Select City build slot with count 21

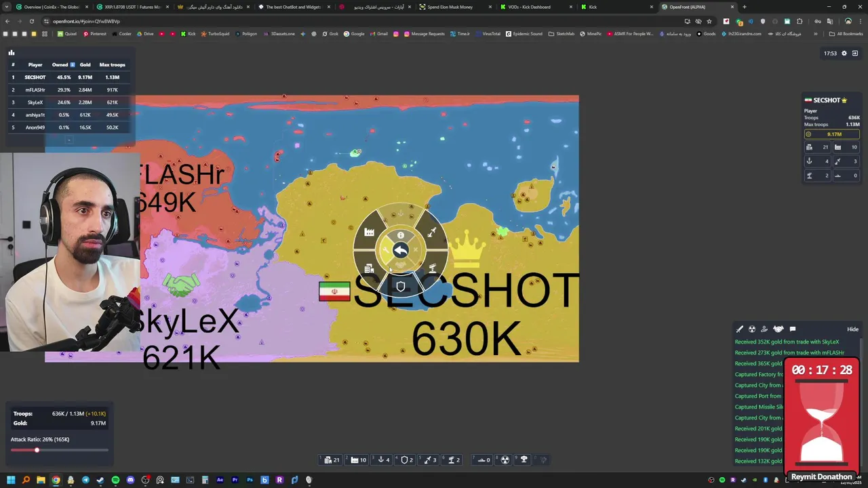(332, 460)
